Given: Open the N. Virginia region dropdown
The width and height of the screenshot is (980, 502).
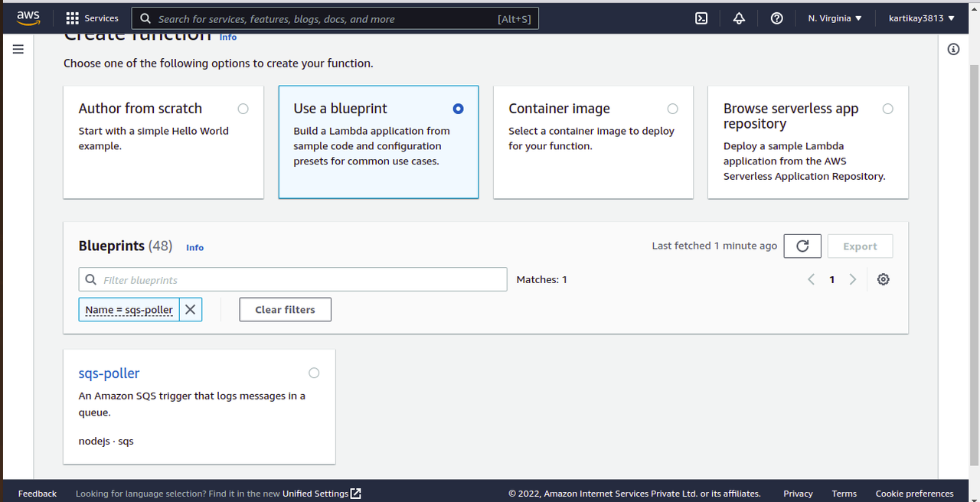Looking at the screenshot, I should (835, 18).
